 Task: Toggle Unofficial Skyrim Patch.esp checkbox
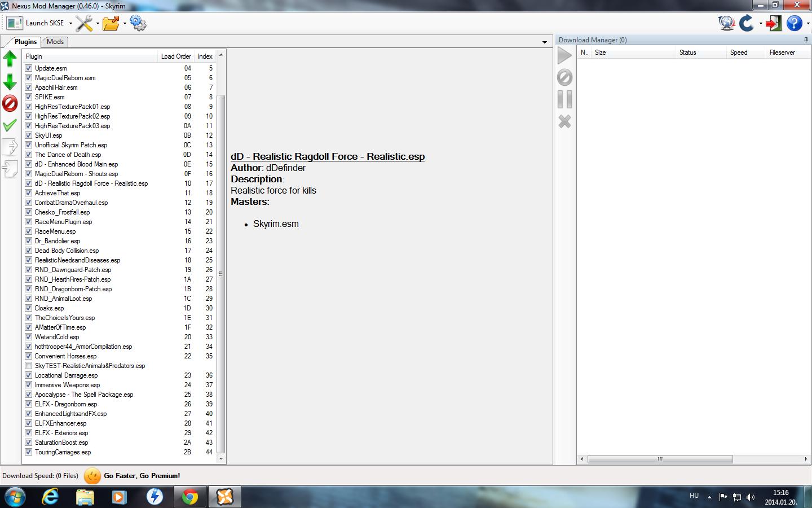[29, 145]
